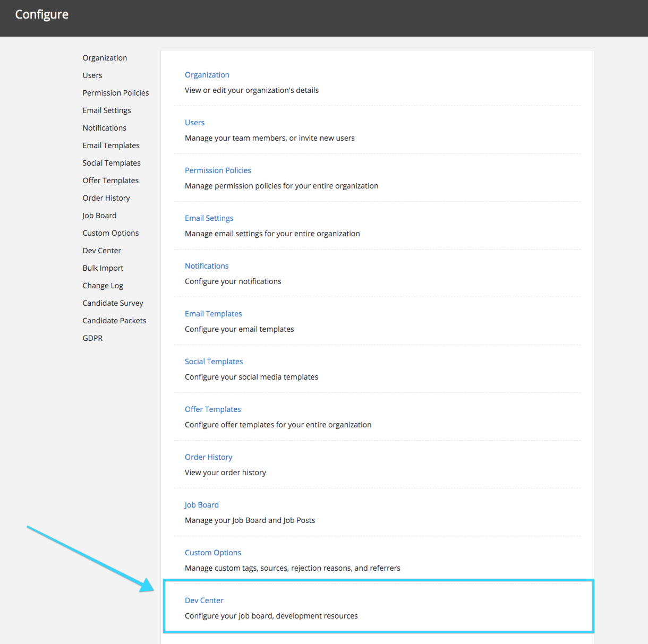Click 'View or edit your organization's details' text
Viewport: 648px width, 644px height.
click(252, 90)
